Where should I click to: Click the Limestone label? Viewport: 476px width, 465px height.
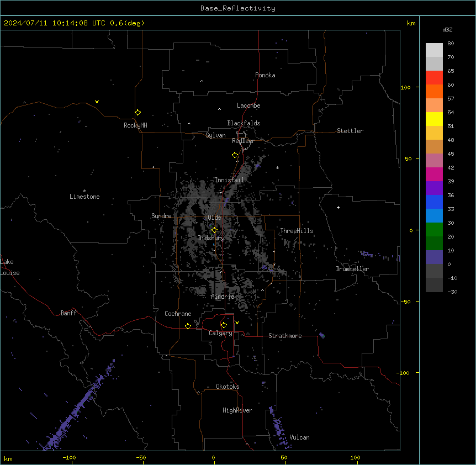click(84, 197)
